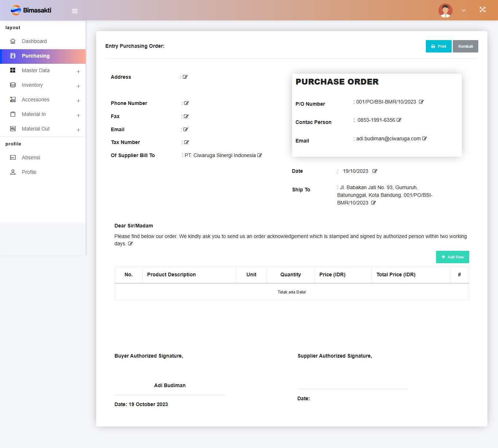Open the user profile dropdown arrow
Screen dimensions: 498x448
click(x=463, y=11)
